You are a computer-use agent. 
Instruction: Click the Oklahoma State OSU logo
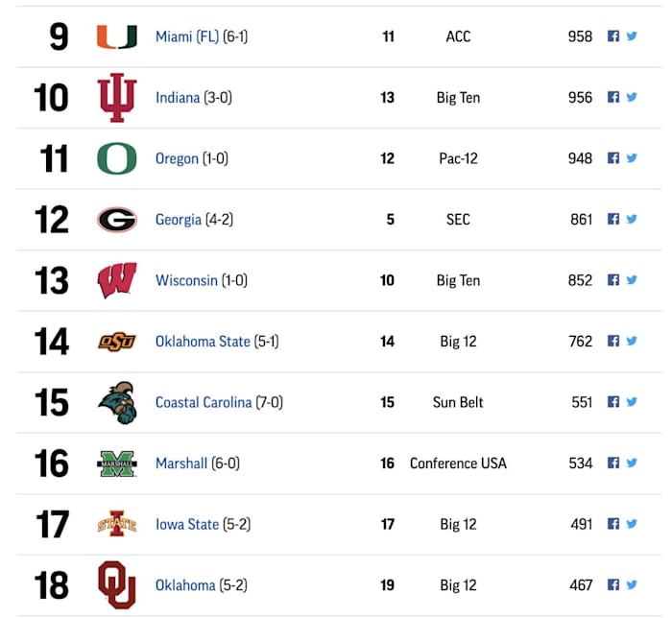tap(116, 342)
